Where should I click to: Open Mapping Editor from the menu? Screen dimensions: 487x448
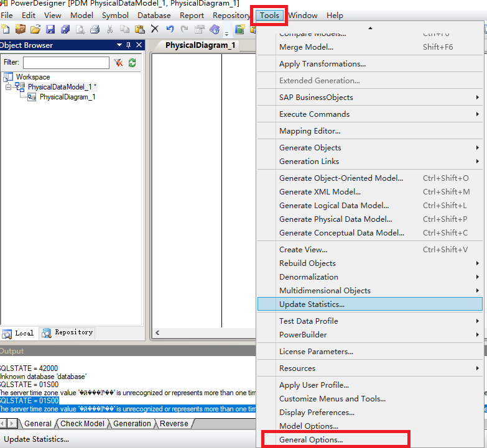[x=370, y=131]
